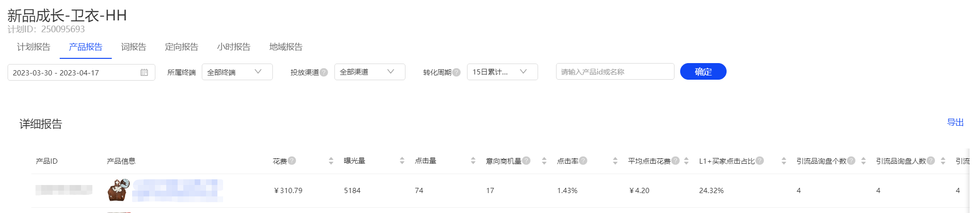Sort table by 点击量 column arrows

(473, 161)
